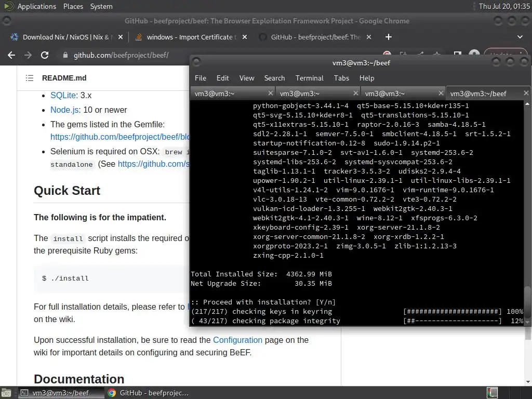
Task: Click checking keys in keyring progress bar
Action: pos(453,312)
